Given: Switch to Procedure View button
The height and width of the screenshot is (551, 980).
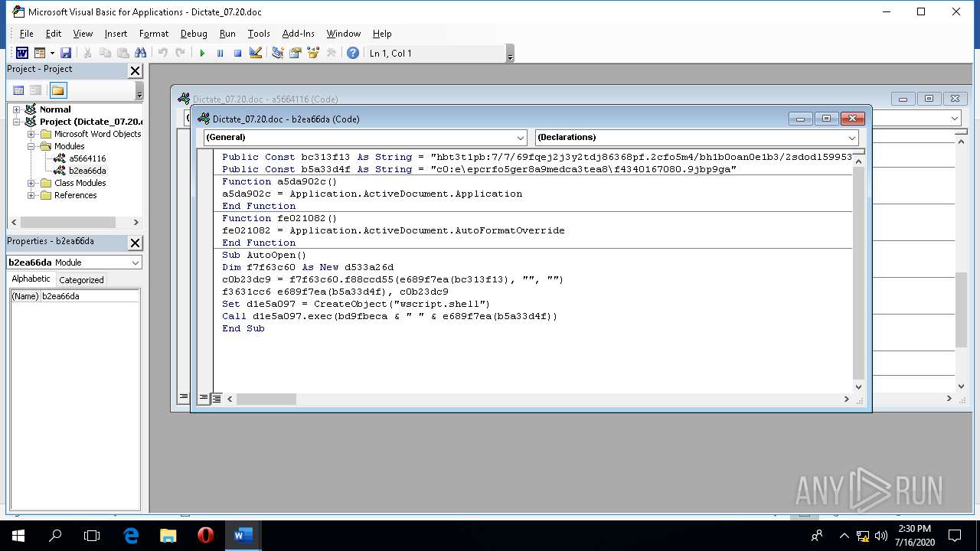Looking at the screenshot, I should point(204,399).
